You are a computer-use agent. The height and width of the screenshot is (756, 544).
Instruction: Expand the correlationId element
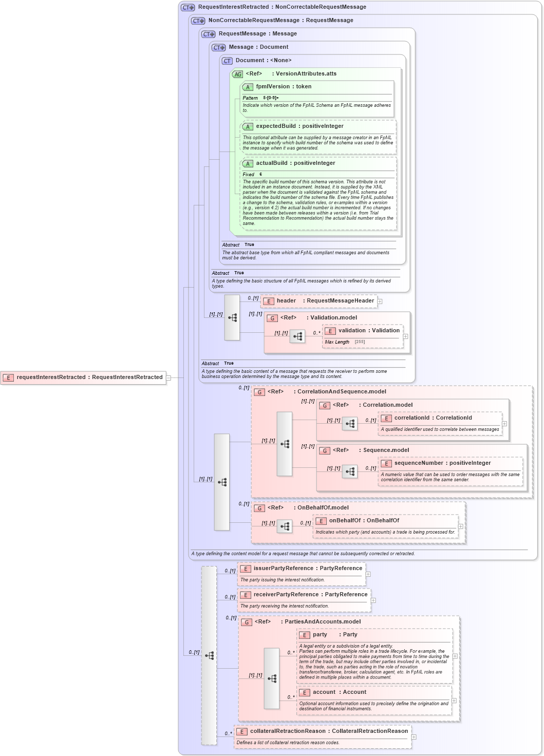(504, 424)
